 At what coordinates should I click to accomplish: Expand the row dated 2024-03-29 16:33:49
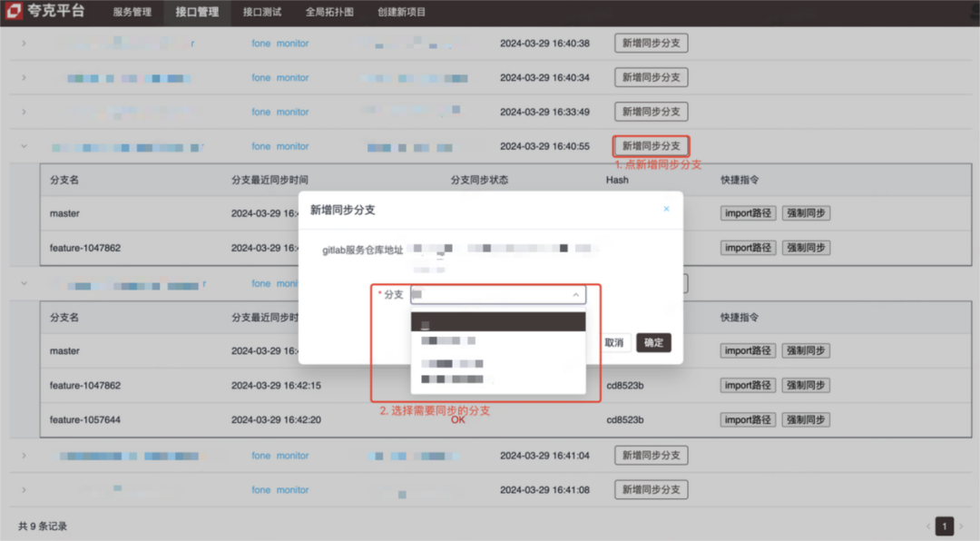(24, 112)
